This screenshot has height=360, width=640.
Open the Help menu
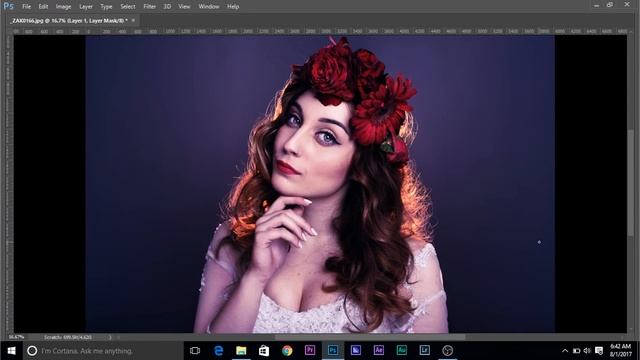point(233,7)
